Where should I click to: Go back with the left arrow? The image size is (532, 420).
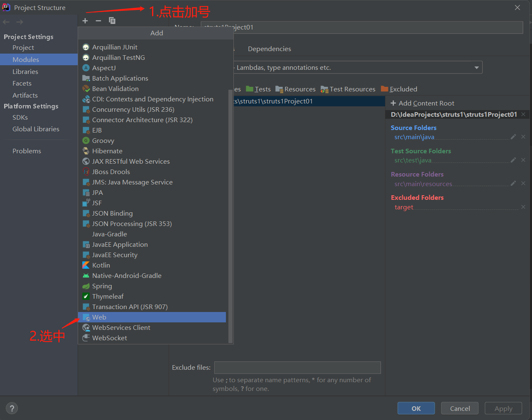pyautogui.click(x=6, y=22)
